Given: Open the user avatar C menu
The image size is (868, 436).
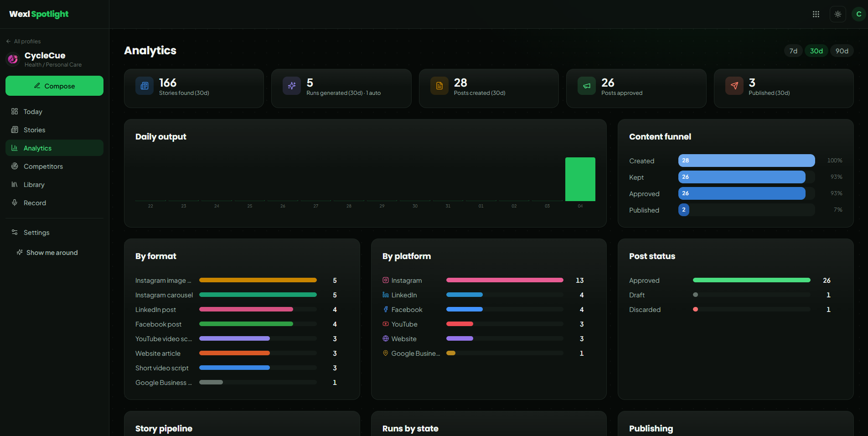Looking at the screenshot, I should [x=859, y=14].
